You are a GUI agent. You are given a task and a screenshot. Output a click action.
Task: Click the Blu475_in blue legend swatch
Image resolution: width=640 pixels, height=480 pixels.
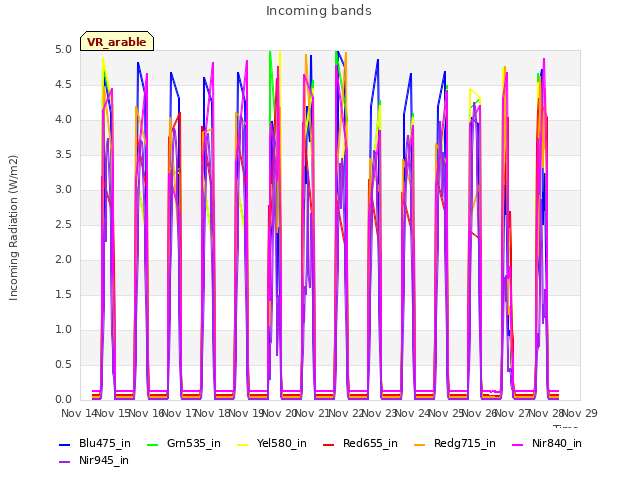[x=64, y=445]
